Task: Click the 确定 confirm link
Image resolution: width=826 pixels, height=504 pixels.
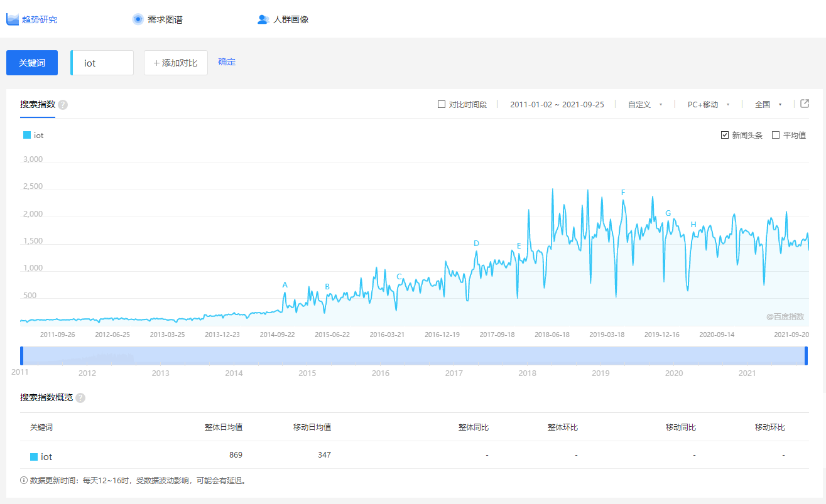Action: [x=227, y=62]
